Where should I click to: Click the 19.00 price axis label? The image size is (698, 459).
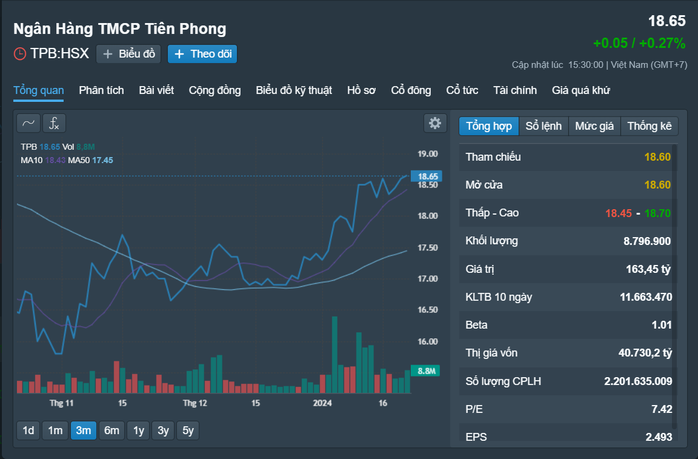click(428, 154)
